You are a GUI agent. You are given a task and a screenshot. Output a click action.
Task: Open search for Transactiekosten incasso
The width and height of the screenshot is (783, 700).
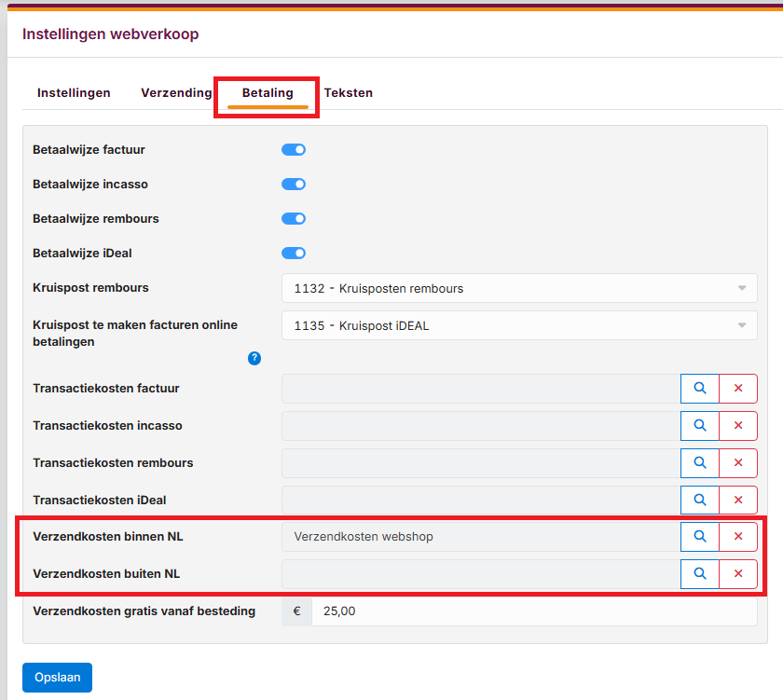pos(700,426)
